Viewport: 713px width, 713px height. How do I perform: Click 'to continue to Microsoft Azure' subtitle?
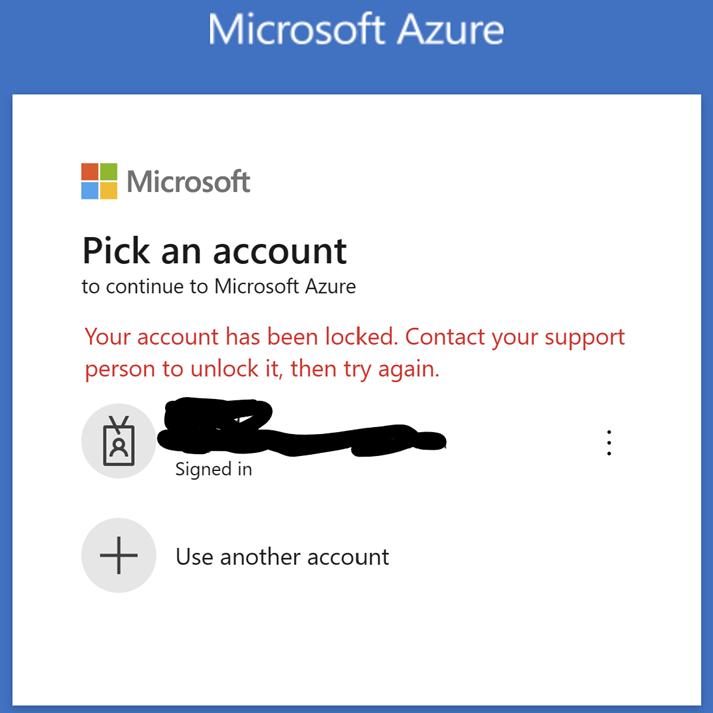219,286
